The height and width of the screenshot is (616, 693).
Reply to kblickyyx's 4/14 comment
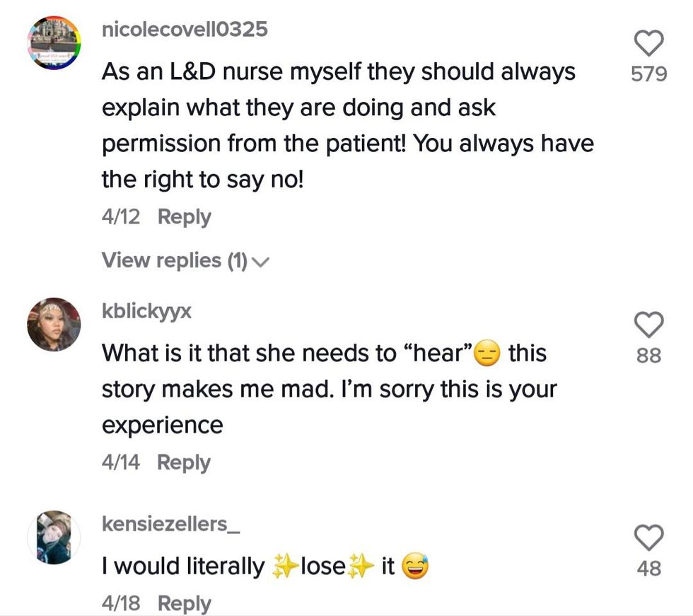184,463
